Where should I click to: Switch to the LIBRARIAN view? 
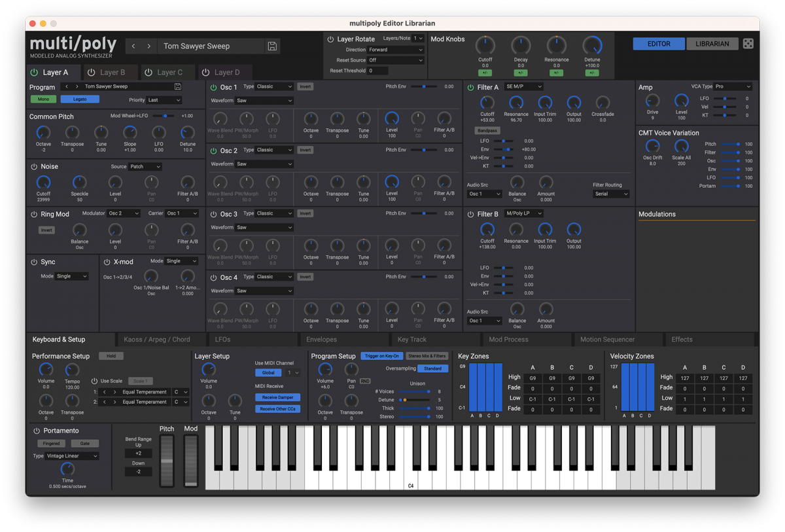pos(712,44)
